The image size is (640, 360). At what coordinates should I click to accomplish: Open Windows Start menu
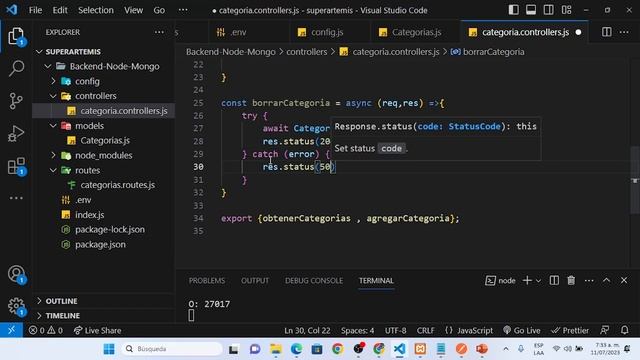(x=109, y=349)
